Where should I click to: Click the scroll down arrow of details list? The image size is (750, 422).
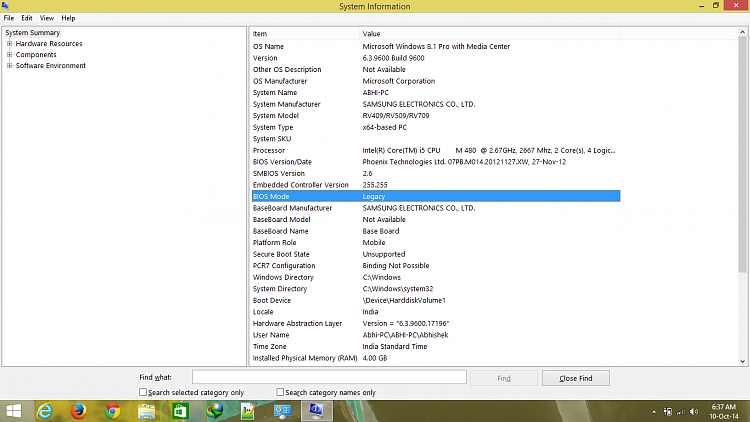(742, 362)
